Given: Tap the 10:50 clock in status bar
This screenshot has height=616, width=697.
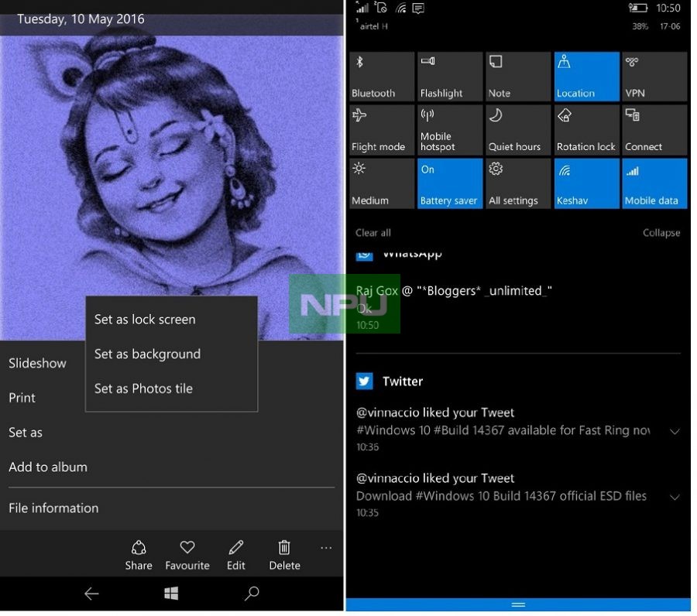Looking at the screenshot, I should (668, 8).
